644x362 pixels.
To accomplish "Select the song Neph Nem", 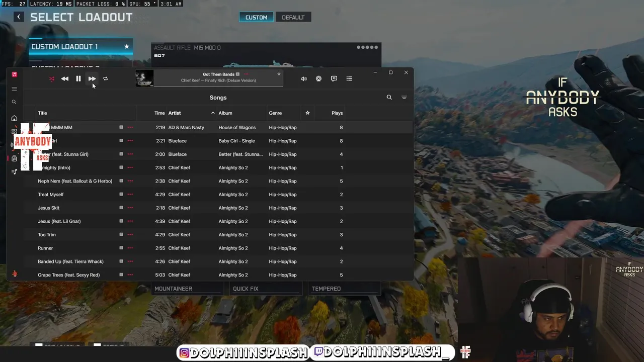I will pos(75,181).
